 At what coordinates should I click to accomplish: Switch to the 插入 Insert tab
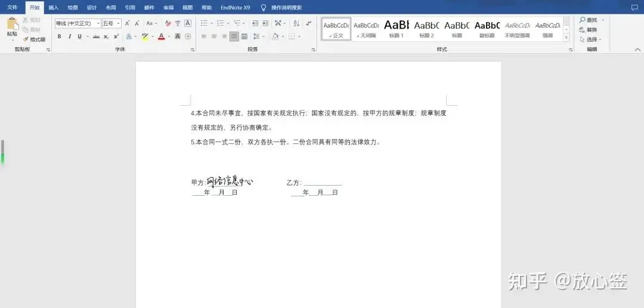[x=54, y=7]
